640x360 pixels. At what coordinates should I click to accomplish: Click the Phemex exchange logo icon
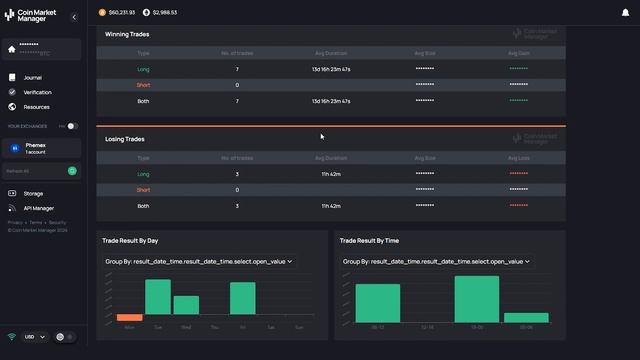(15, 148)
